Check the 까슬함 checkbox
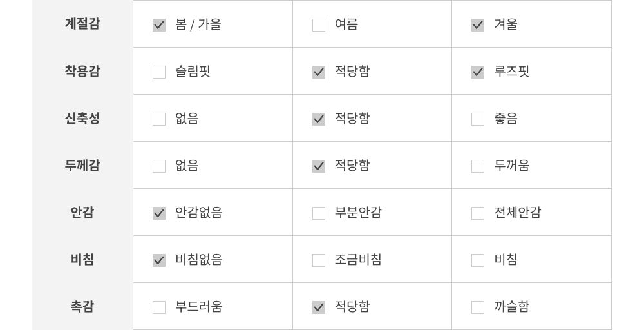The image size is (644, 330). tap(478, 307)
